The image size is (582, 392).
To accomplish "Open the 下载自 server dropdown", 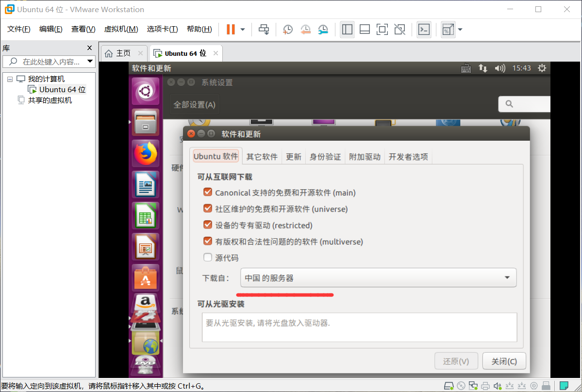I will pos(378,278).
